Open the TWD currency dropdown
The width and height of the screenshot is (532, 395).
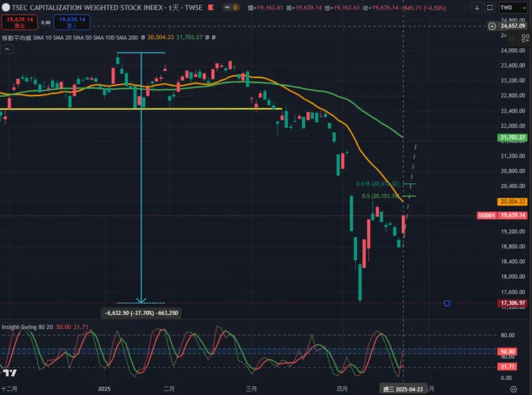click(x=513, y=7)
